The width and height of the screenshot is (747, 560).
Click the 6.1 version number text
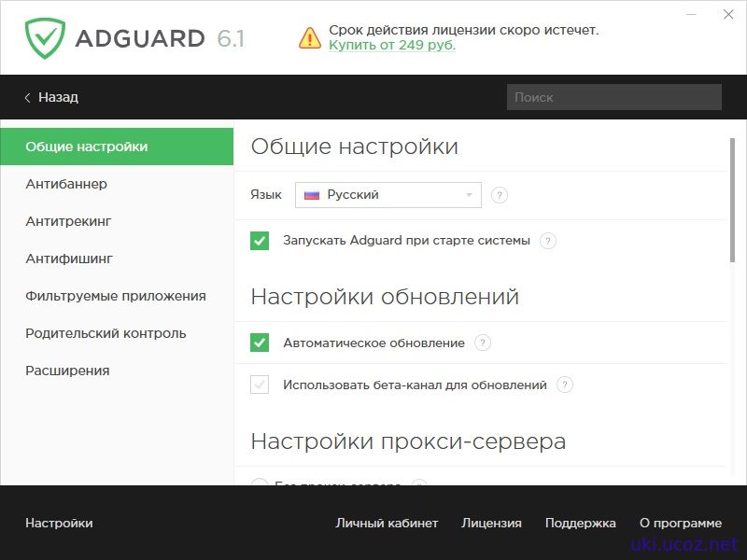[231, 38]
